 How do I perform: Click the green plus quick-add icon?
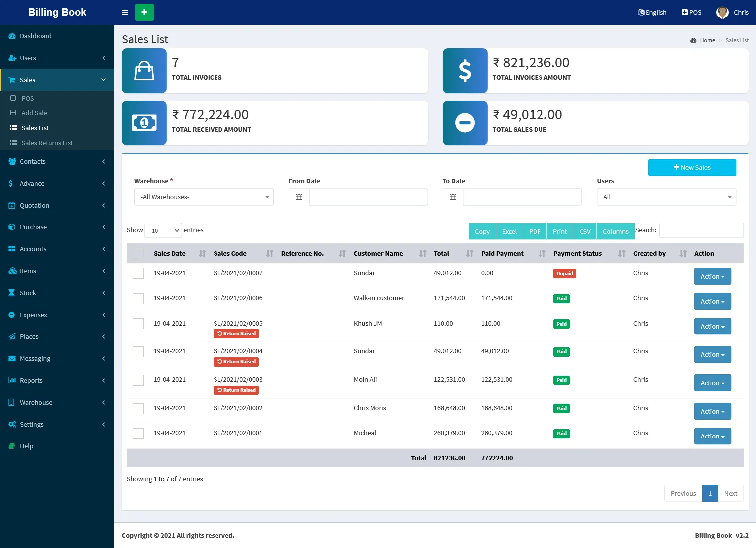pyautogui.click(x=144, y=12)
